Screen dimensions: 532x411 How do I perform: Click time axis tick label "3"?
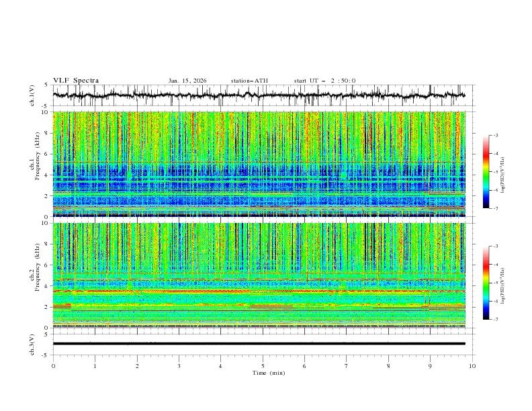tap(179, 366)
